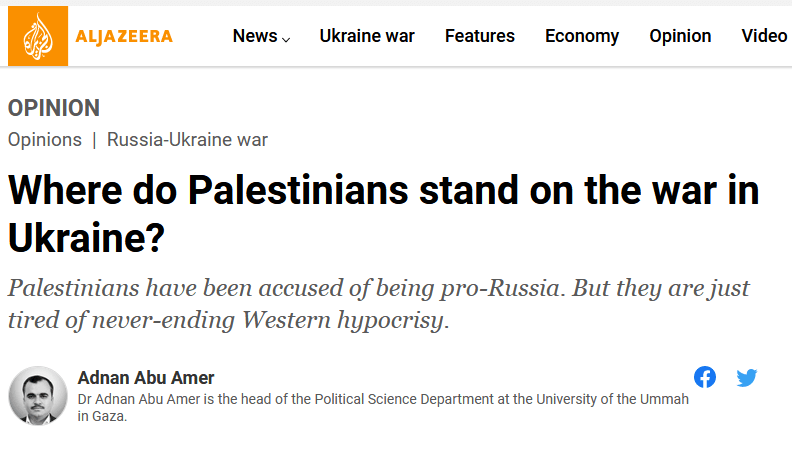The image size is (792, 450).
Task: Click the OPINION section heading
Action: tap(54, 108)
